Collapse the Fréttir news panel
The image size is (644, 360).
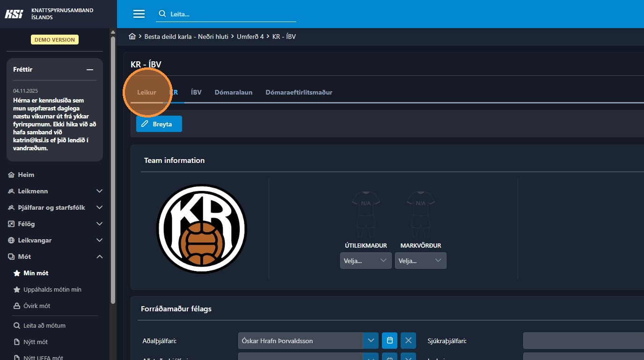(x=90, y=70)
